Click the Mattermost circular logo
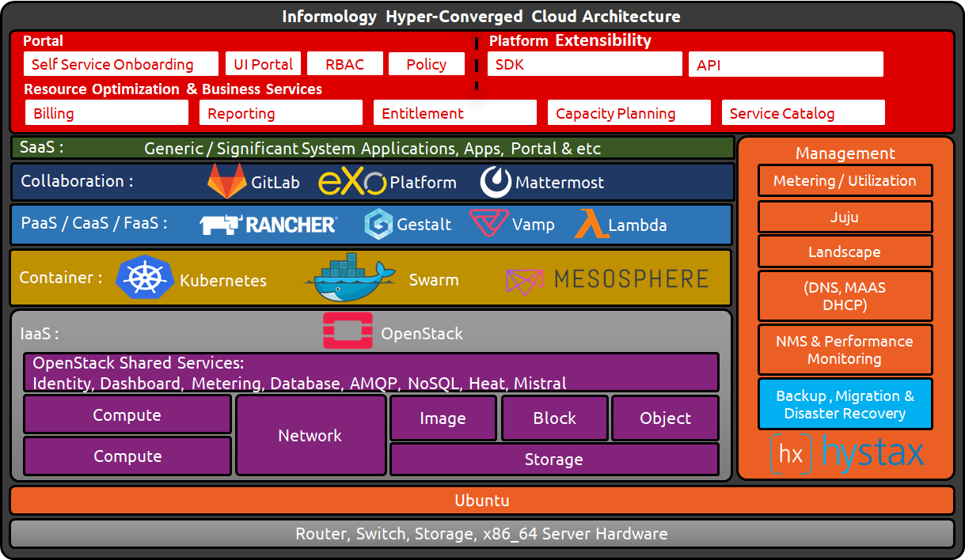 tap(496, 182)
